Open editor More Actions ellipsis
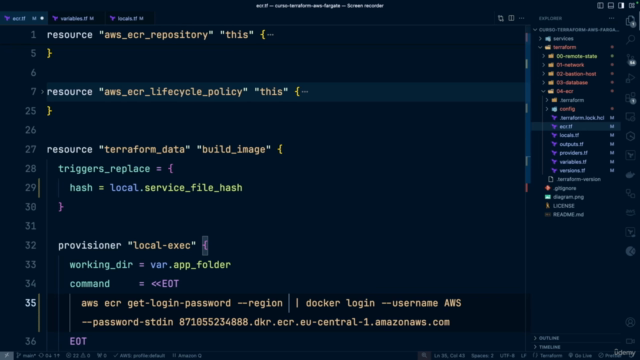Screen dimensions: 640x360 (x=522, y=18)
